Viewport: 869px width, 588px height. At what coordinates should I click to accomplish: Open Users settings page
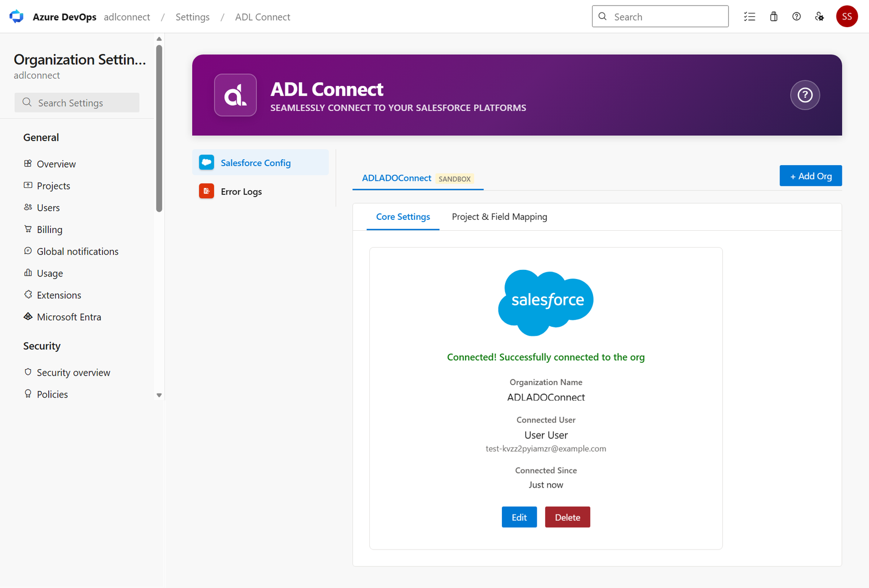coord(48,207)
